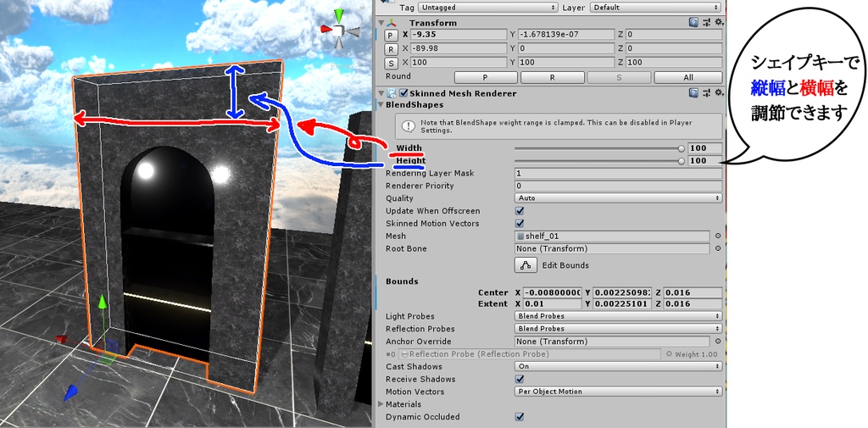868x428 pixels.
Task: Click the Bounds section label
Action: click(x=402, y=281)
